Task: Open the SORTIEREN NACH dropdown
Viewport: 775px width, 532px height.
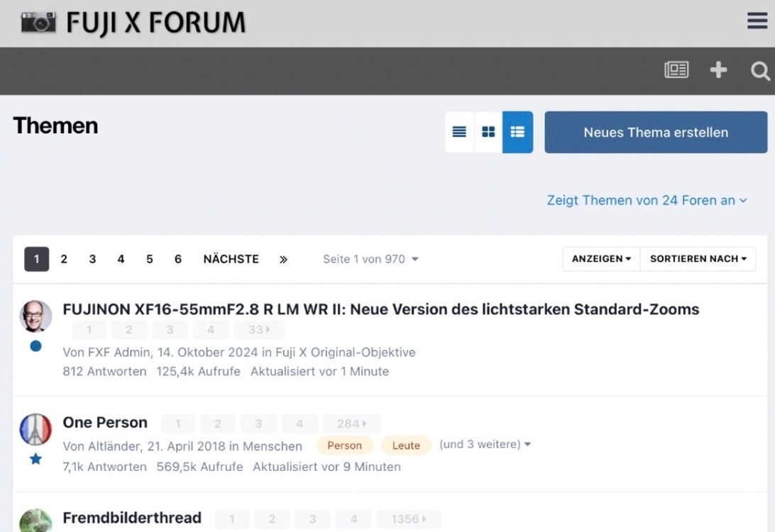Action: pos(698,259)
